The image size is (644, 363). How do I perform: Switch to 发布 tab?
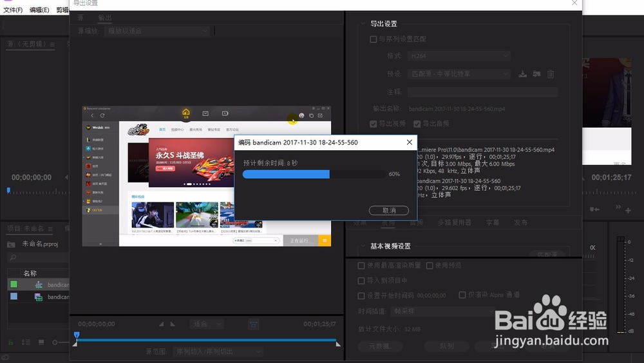click(x=520, y=222)
